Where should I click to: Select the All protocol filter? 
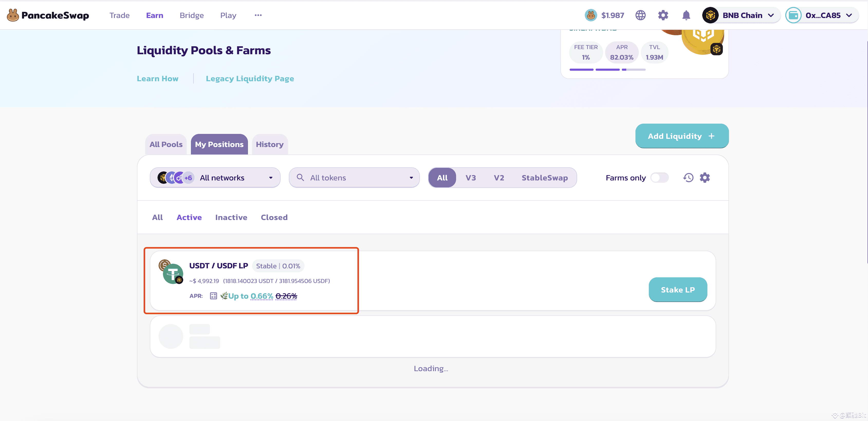point(442,178)
